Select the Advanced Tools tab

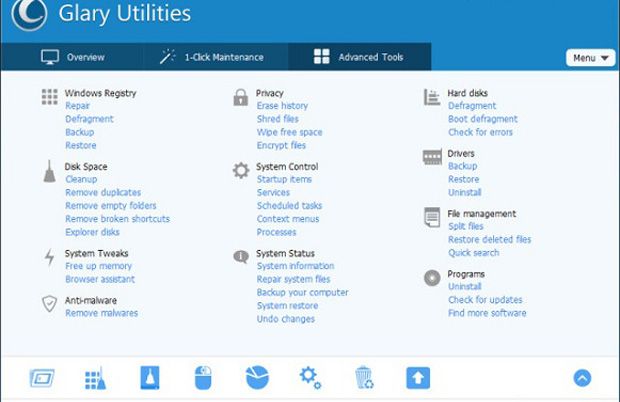(358, 57)
